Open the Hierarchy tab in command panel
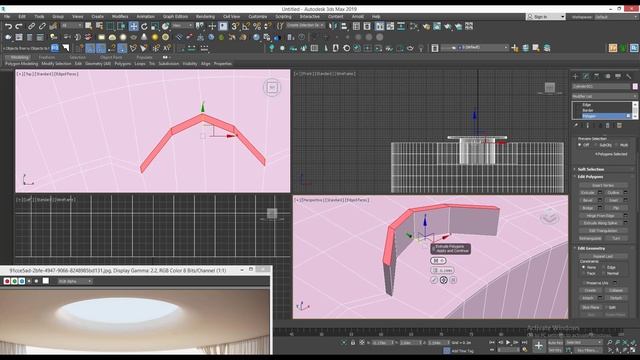 597,76
